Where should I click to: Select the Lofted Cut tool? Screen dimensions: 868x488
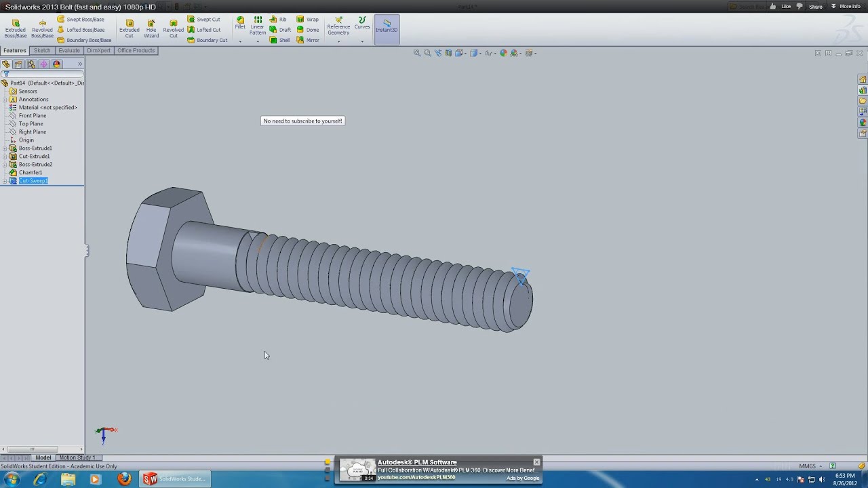pos(203,30)
